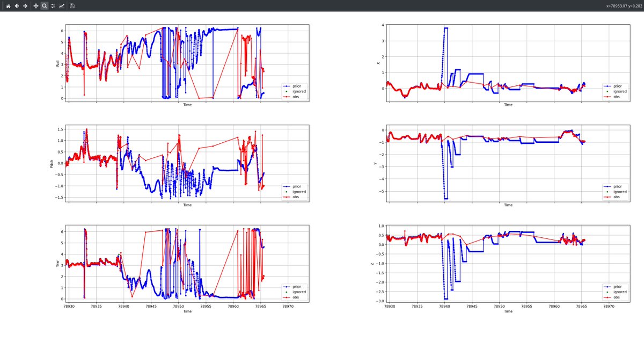Screen dimensions: 644x342
Task: Click 'obs' in the Y plot legend
Action: click(616, 197)
